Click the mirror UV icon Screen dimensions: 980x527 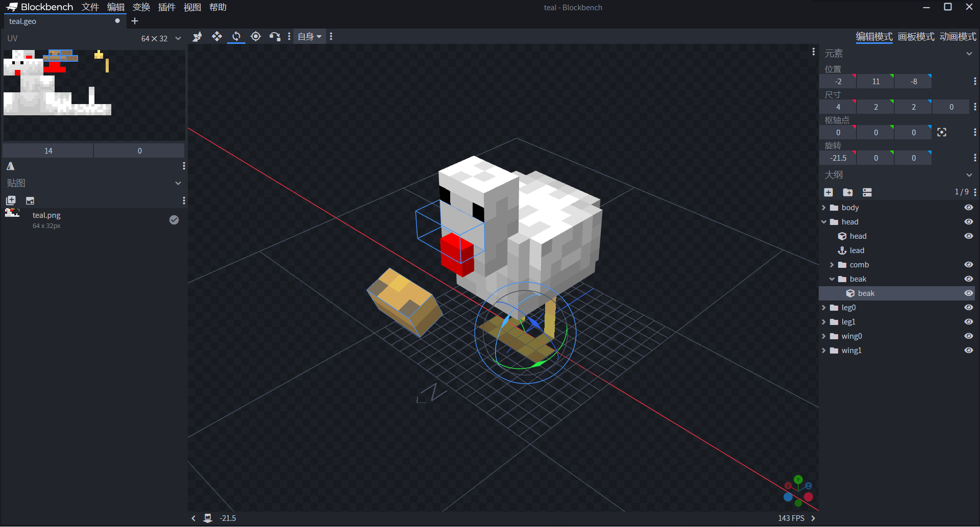pyautogui.click(x=11, y=166)
